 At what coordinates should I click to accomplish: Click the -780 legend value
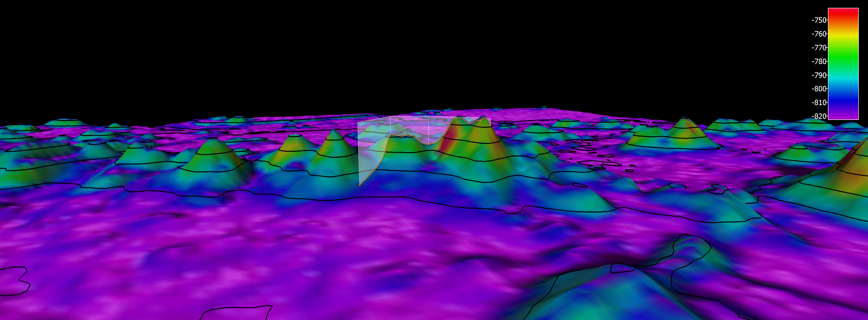tap(819, 61)
